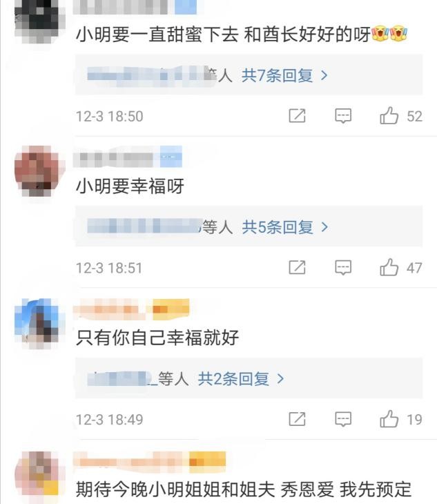Like the comment posted at 18:50
Image resolution: width=437 pixels, height=504 pixels.
[389, 116]
